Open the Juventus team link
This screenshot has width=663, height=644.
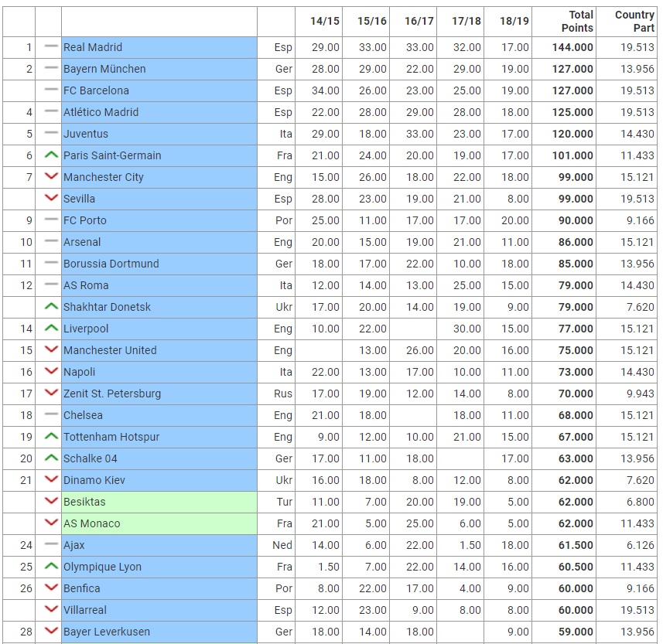[86, 134]
